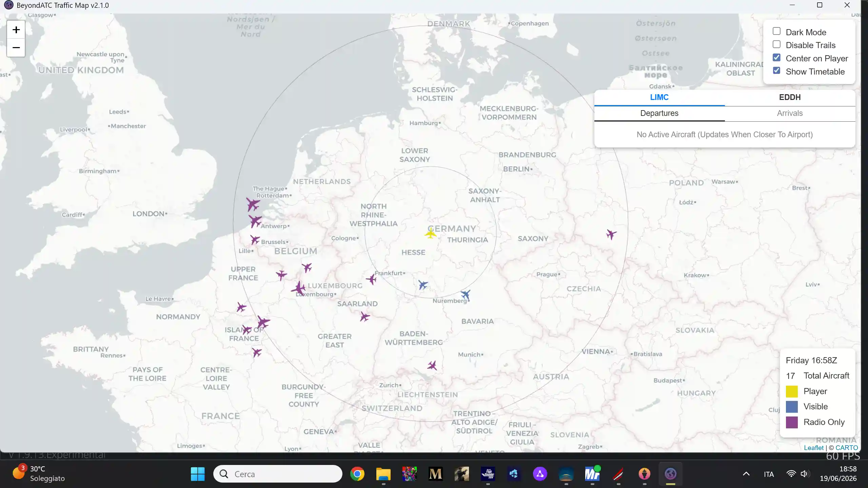Switch to the EDDH airport tab

tap(790, 98)
